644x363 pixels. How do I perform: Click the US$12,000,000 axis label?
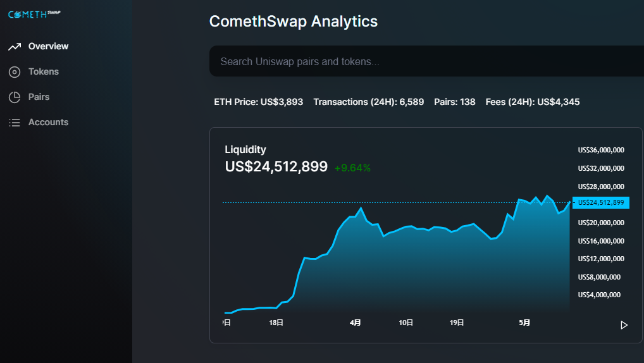pos(601,259)
